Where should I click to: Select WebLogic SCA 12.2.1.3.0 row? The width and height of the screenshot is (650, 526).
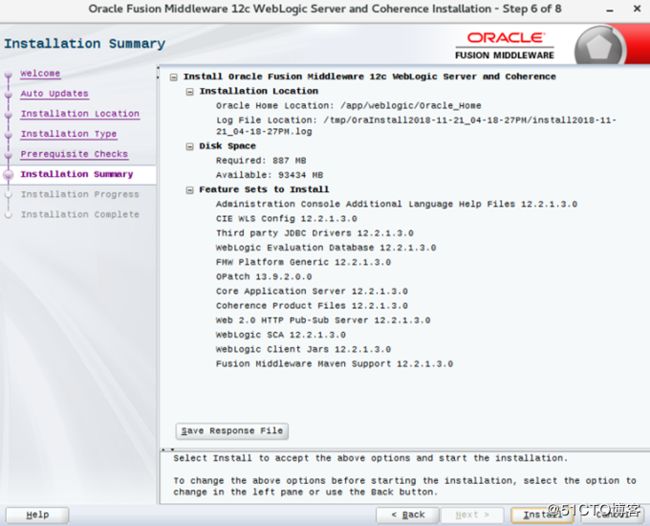[281, 335]
